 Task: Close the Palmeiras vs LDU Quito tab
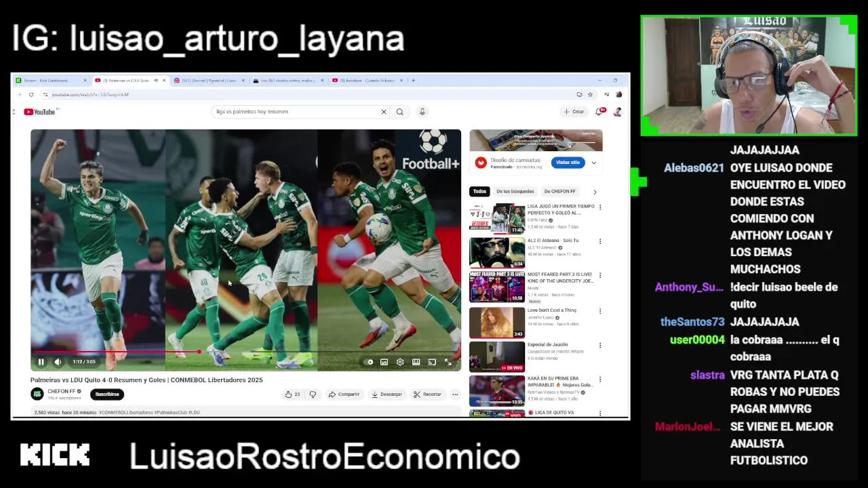pyautogui.click(x=164, y=81)
